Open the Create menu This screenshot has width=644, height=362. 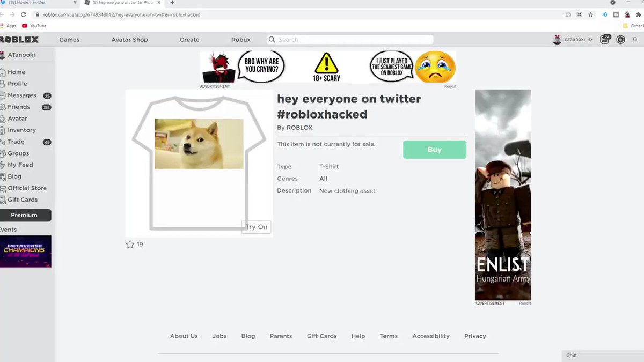coord(189,40)
